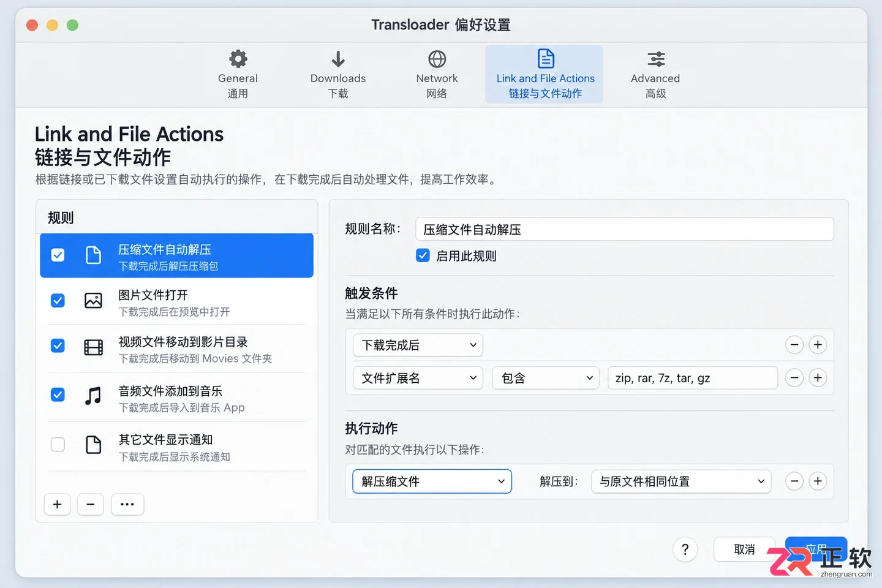Close the Transloader preferences window
This screenshot has width=882, height=588.
(32, 25)
